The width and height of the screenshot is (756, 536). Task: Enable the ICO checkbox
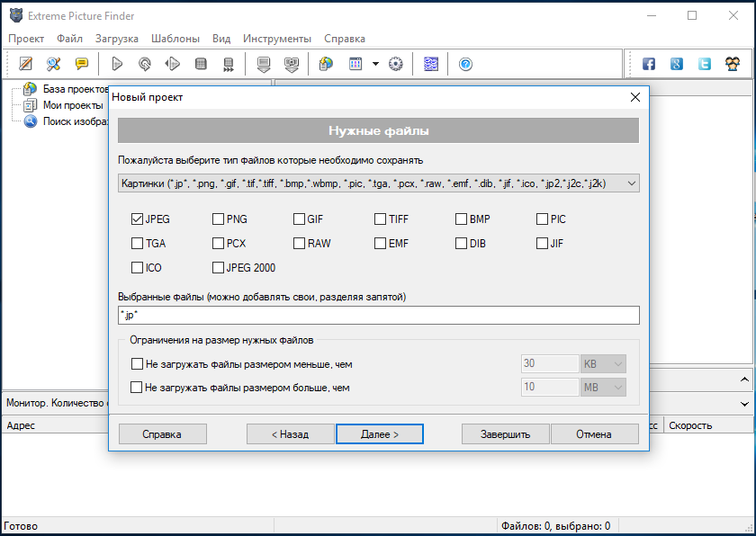click(x=137, y=267)
